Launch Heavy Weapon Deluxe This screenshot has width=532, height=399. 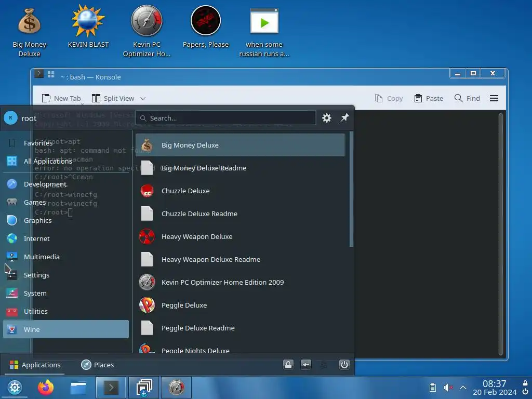pyautogui.click(x=240, y=236)
